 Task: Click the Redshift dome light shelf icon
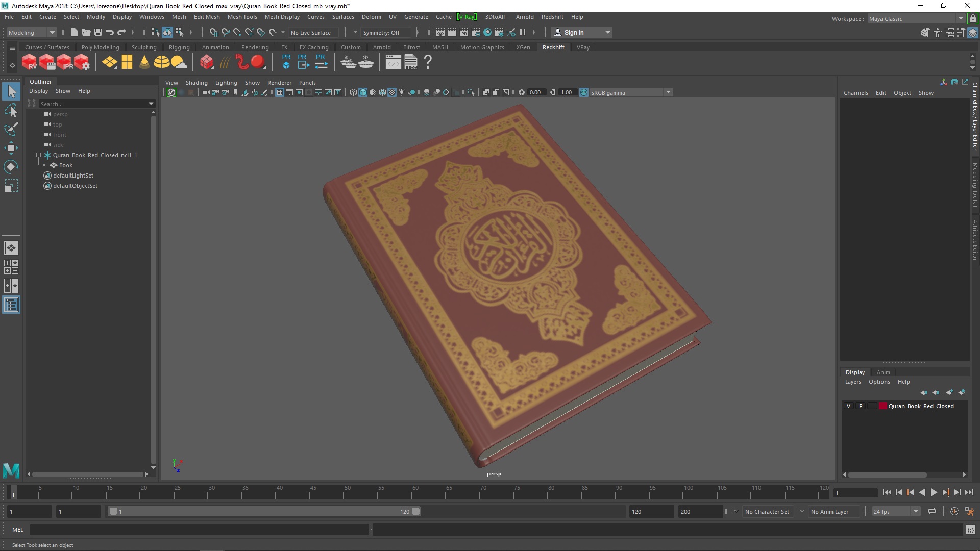(162, 62)
